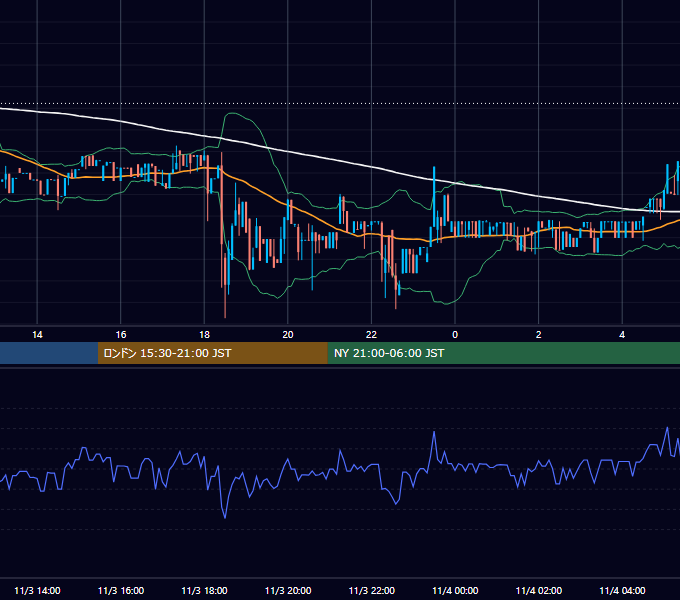Select the 11/3 18:00 time label

click(x=204, y=590)
